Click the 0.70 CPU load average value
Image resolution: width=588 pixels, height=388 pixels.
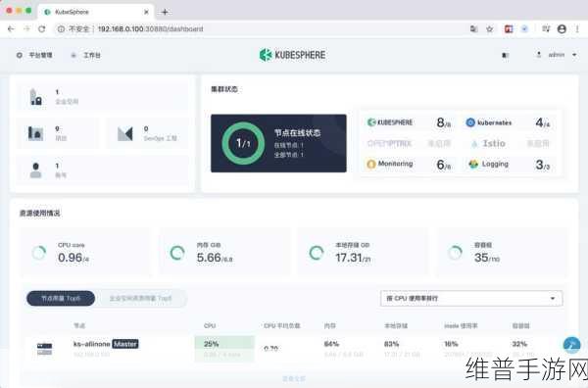pyautogui.click(x=271, y=349)
